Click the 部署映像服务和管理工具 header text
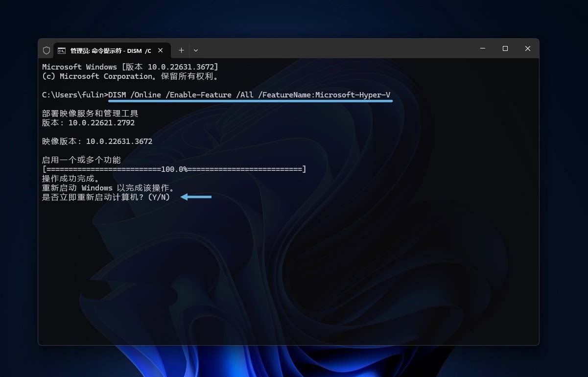 click(x=90, y=113)
